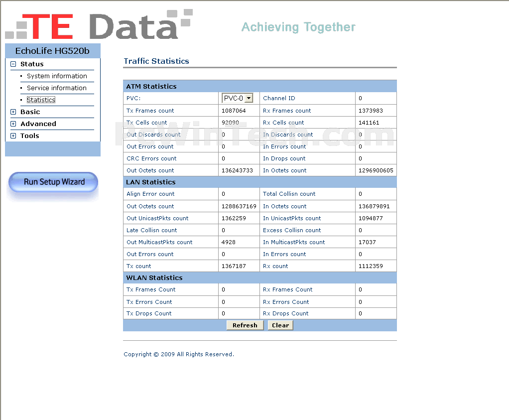Click the Out Discards count label
This screenshot has width=509, height=420.
pyautogui.click(x=153, y=135)
